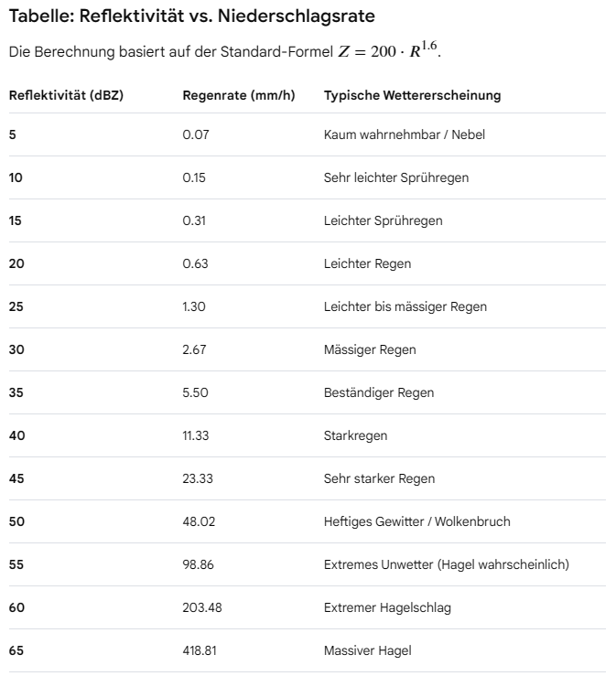Screen dimensions: 616x676
Task: Select the 20 dBZ reflectivity cell
Action: click(16, 263)
